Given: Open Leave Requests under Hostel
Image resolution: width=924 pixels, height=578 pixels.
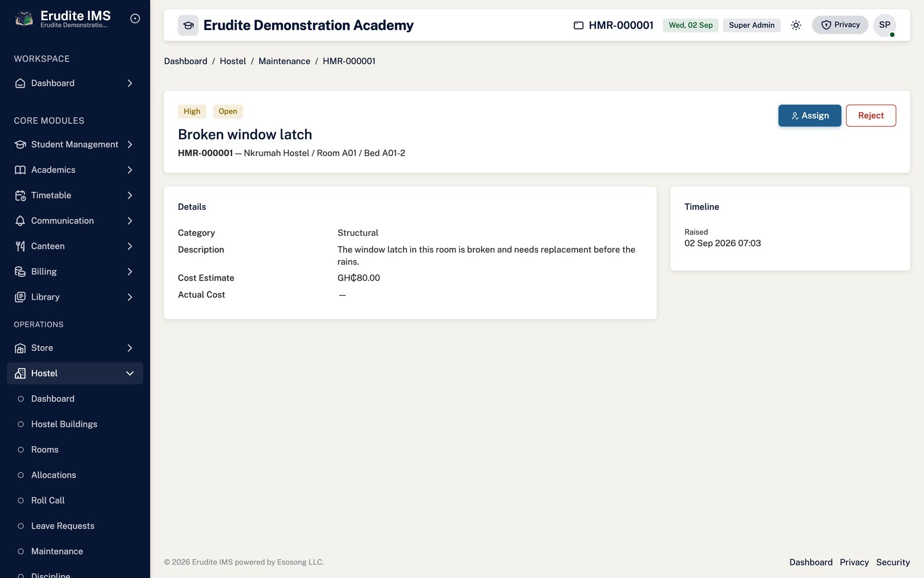Looking at the screenshot, I should tap(75, 526).
